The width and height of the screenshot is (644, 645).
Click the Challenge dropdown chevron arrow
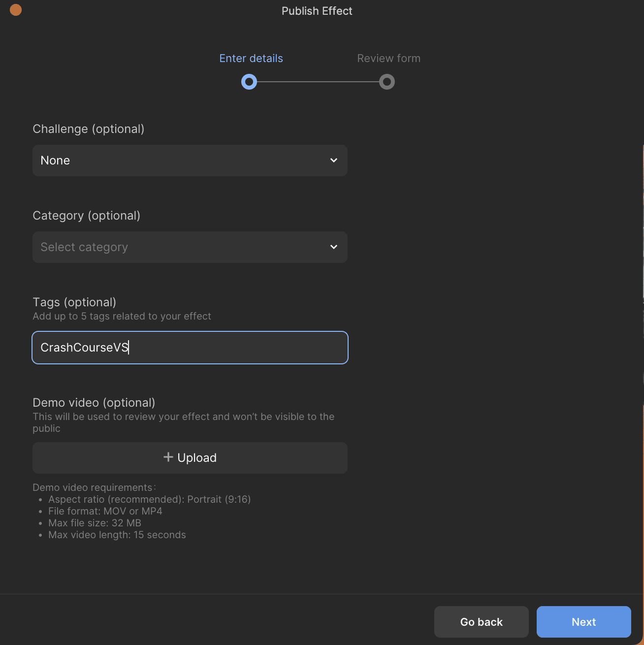pos(334,161)
